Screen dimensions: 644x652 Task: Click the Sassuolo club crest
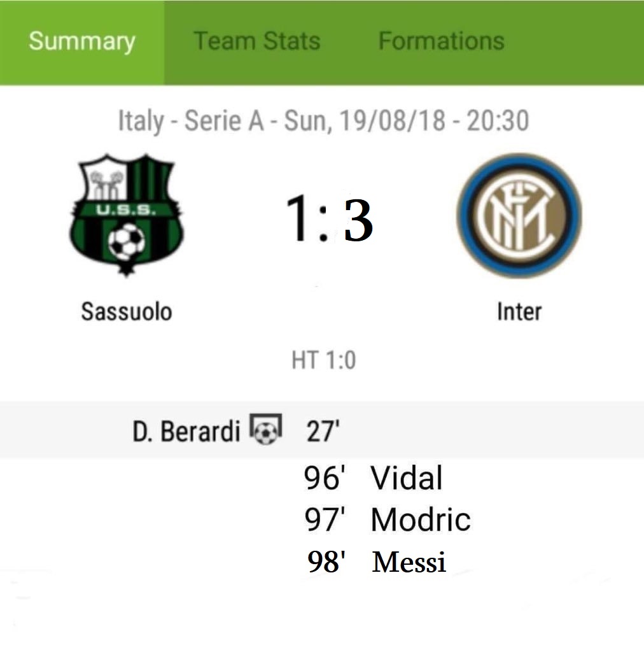tap(126, 215)
